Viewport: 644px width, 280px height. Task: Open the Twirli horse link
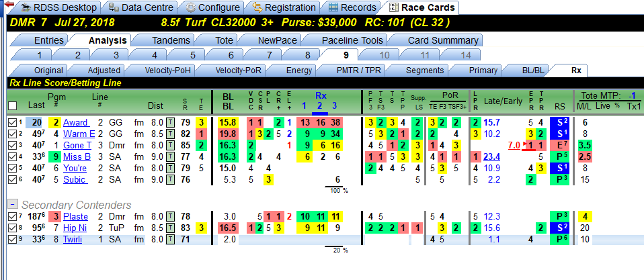pos(73,240)
